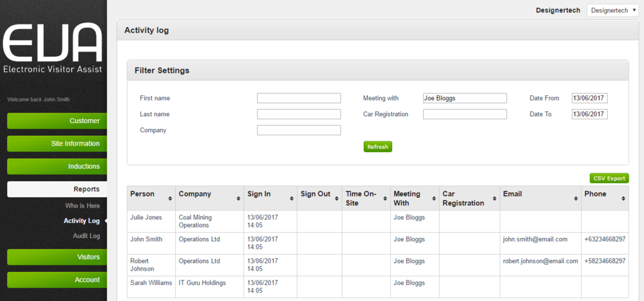The width and height of the screenshot is (644, 301).
Task: Click the EVA logo
Action: click(53, 48)
